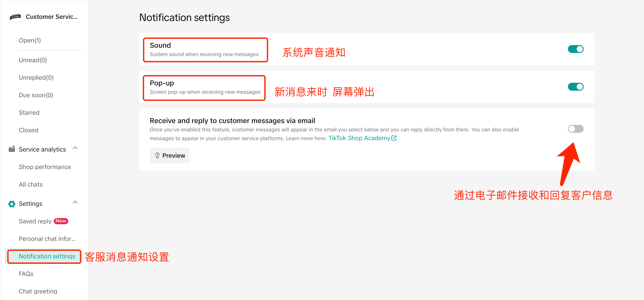Go to Unread(0) messages

pyautogui.click(x=33, y=60)
